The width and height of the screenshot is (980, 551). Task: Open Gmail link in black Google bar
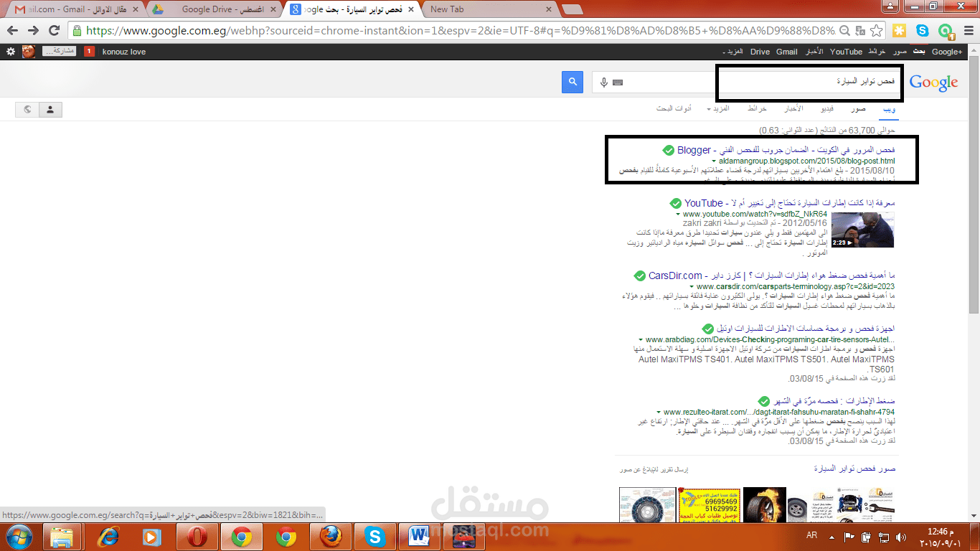coord(787,52)
